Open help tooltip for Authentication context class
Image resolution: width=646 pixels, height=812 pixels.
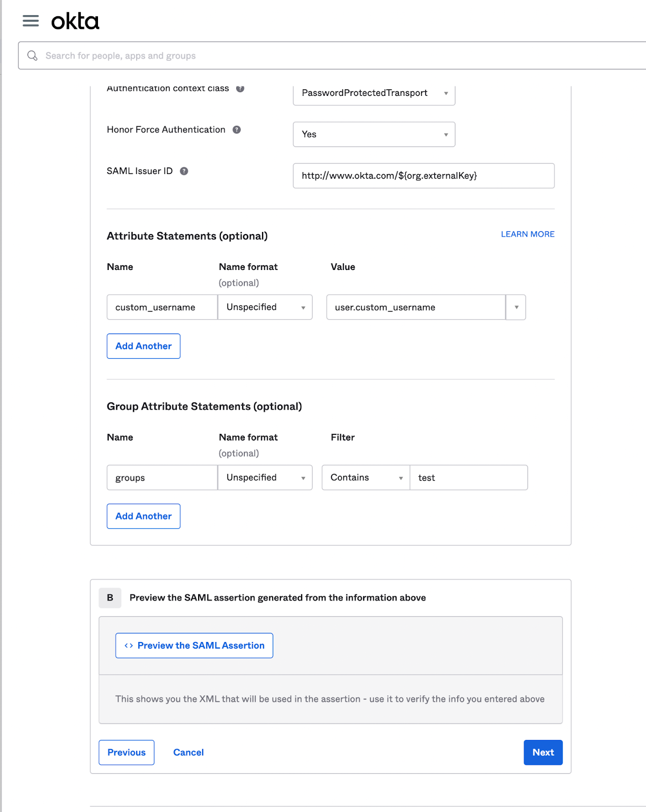pos(240,88)
